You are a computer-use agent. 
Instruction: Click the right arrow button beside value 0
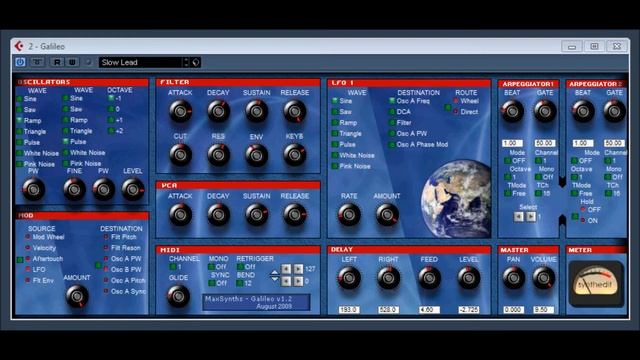point(298,281)
